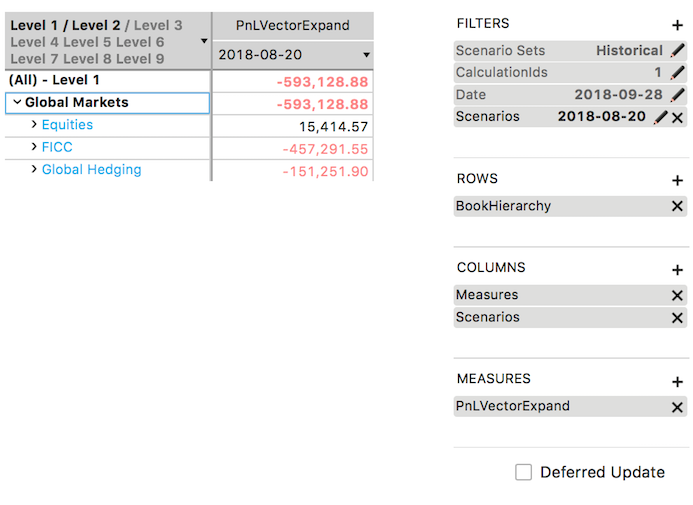
Task: Add a new filter with plus icon
Action: (x=677, y=25)
